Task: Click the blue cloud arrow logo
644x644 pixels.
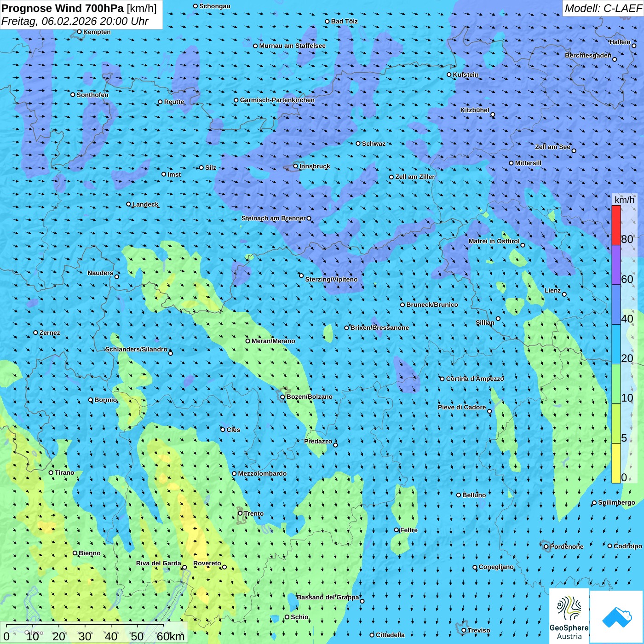Action: [x=616, y=616]
